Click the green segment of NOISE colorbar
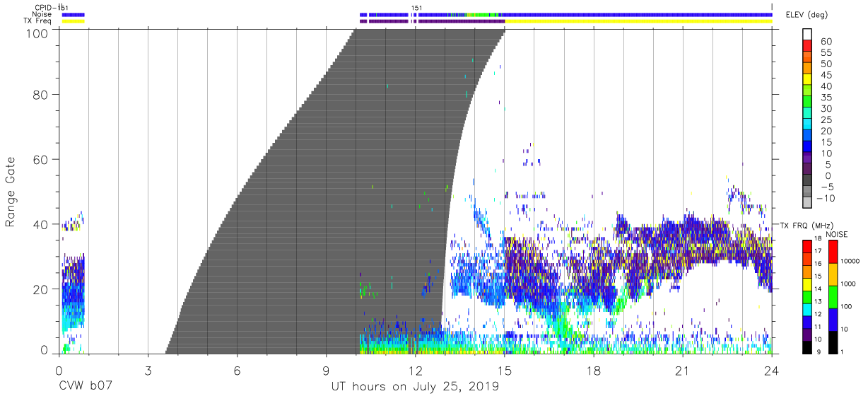Image resolution: width=868 pixels, height=401 pixels. tap(833, 296)
